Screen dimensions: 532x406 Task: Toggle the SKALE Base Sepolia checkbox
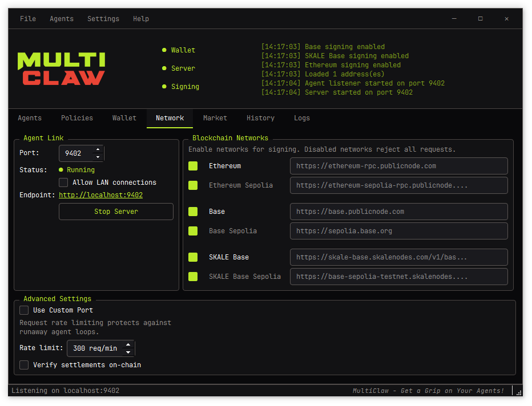[x=193, y=277]
